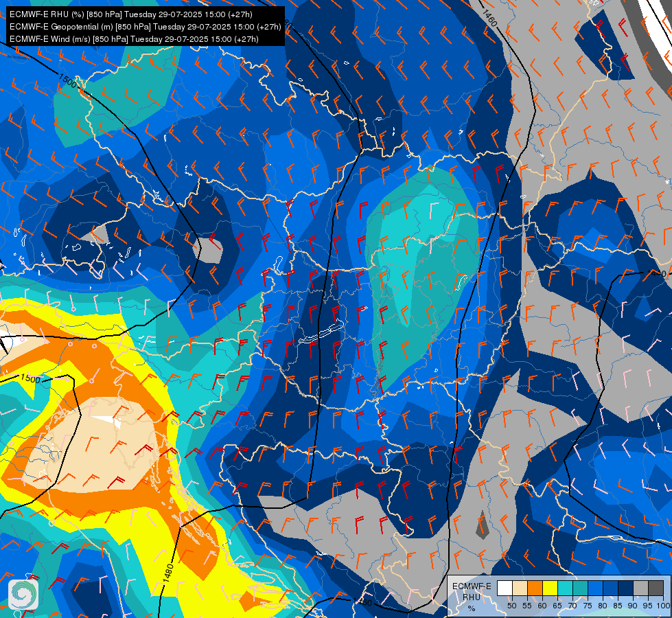Pick the white legend swatch below 50%
This screenshot has height=618, width=672.
[505, 588]
